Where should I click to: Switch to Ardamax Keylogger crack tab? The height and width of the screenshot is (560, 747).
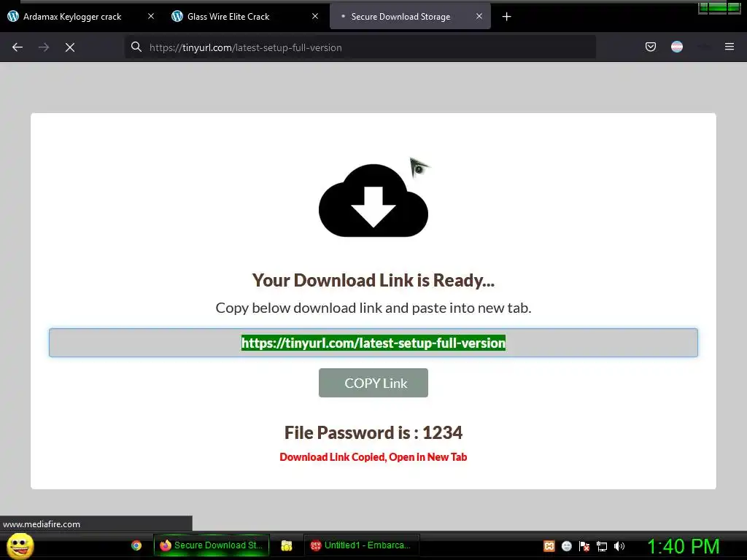(x=71, y=17)
